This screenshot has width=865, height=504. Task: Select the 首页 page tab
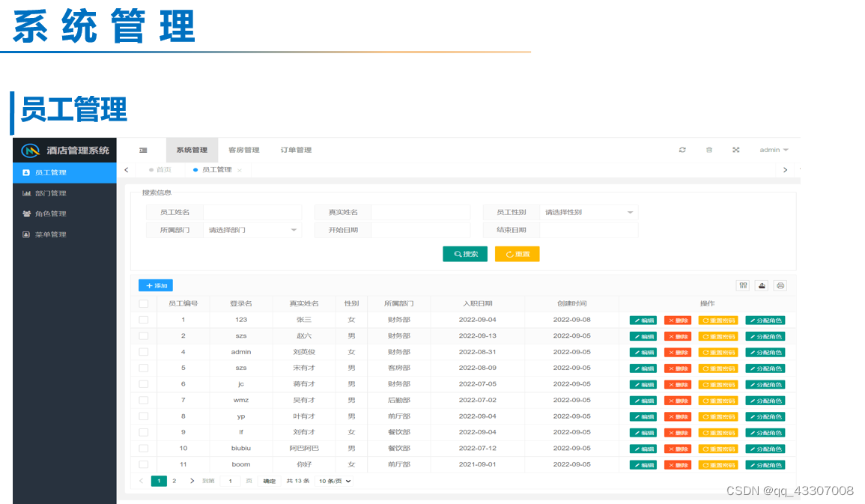(x=160, y=170)
